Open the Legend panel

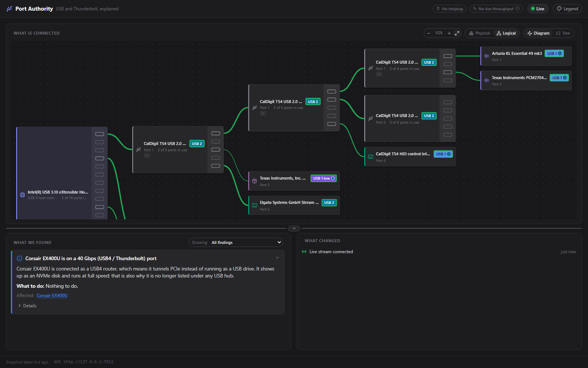567,9
